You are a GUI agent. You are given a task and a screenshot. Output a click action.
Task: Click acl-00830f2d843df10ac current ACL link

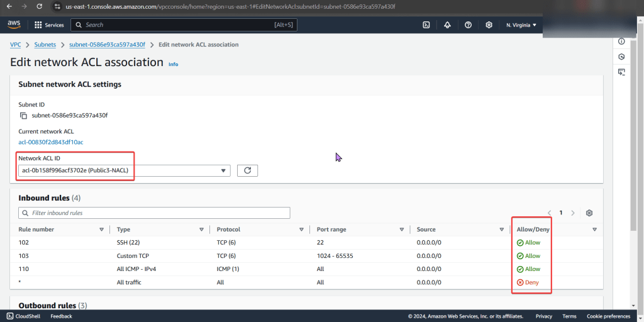tap(51, 142)
